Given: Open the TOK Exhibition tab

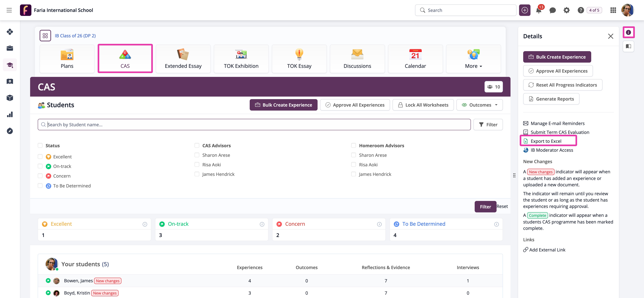Looking at the screenshot, I should [x=241, y=59].
